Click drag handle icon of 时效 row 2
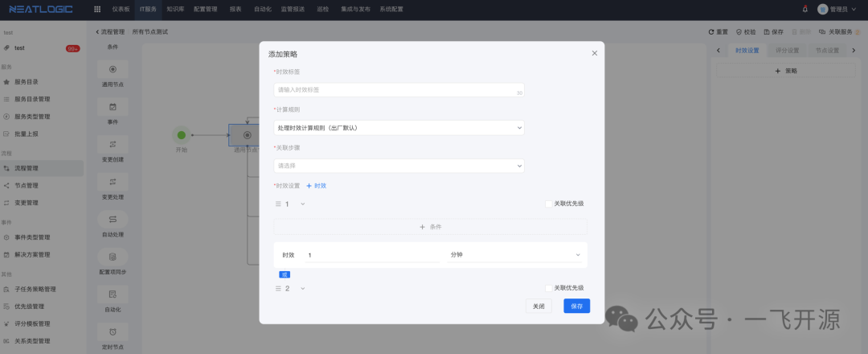 coord(278,288)
